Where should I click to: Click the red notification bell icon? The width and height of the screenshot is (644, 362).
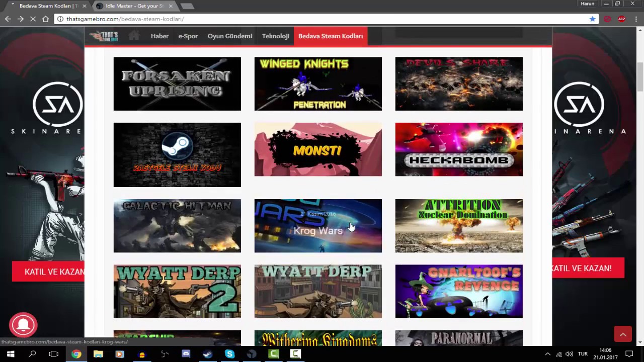[23, 325]
